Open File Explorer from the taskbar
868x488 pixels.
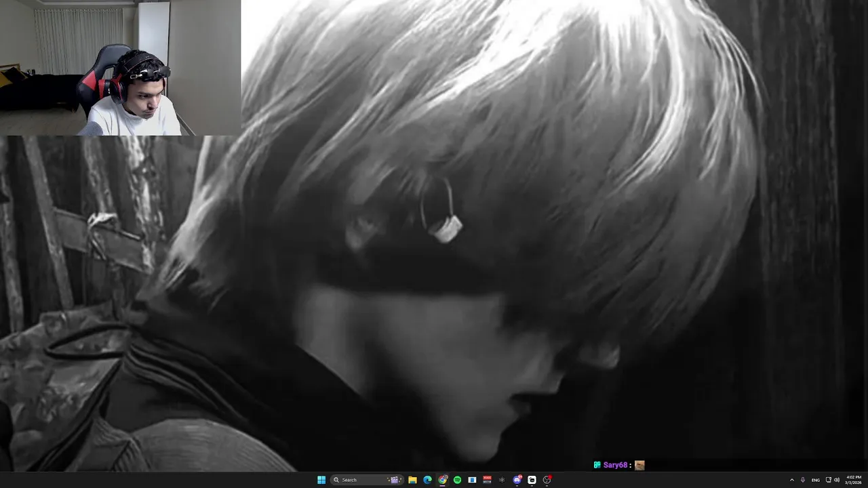coord(412,480)
